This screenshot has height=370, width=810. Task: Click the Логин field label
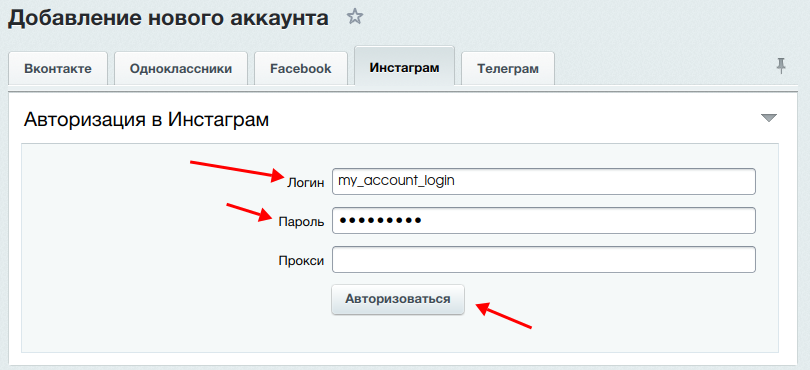pyautogui.click(x=305, y=183)
